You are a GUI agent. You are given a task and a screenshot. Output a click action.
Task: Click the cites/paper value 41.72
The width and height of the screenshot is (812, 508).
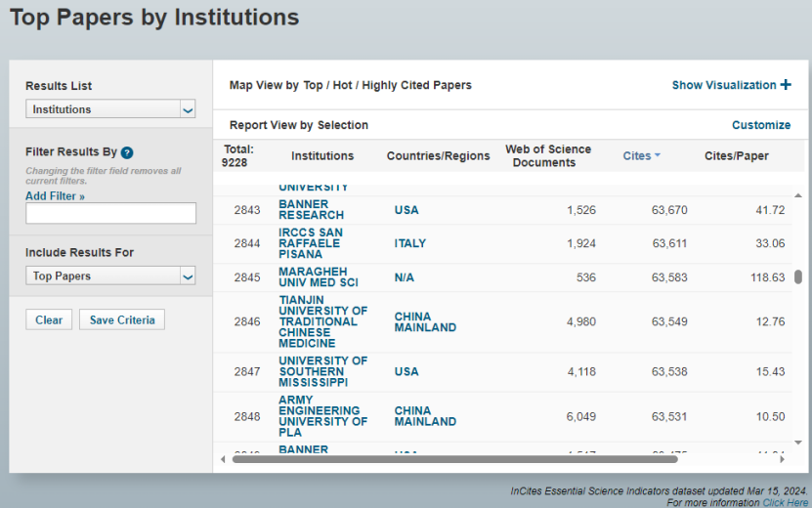click(770, 210)
